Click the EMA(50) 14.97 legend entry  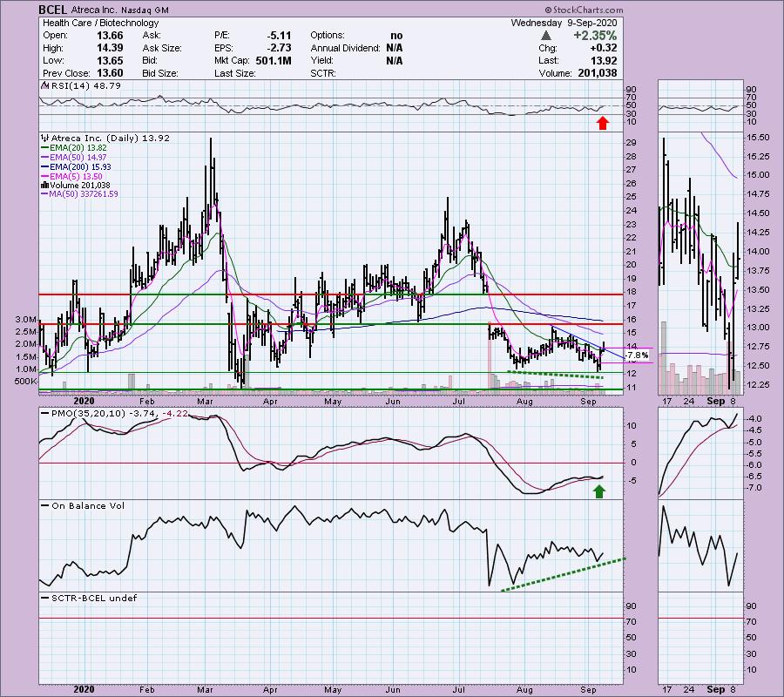point(78,158)
